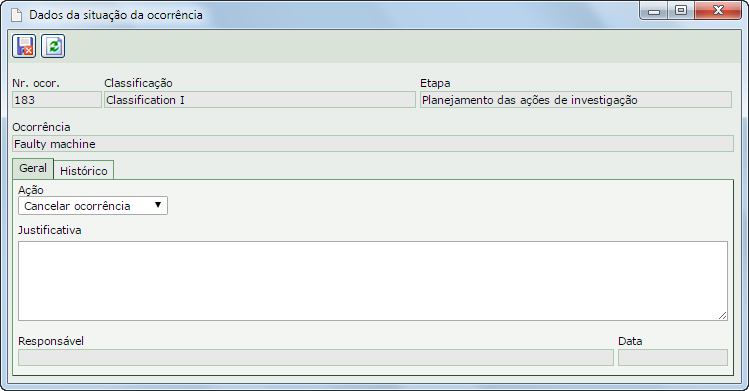Click the Ocorrência field reading Faulty machine

tap(373, 144)
